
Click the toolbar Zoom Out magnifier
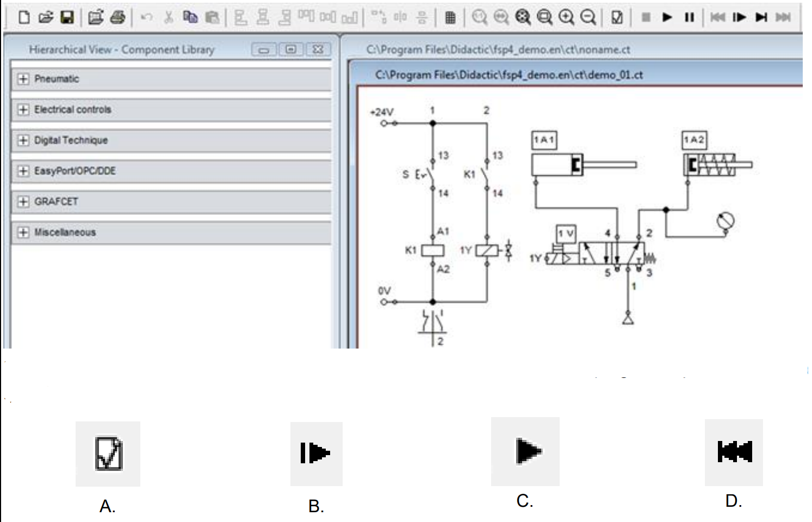(588, 17)
